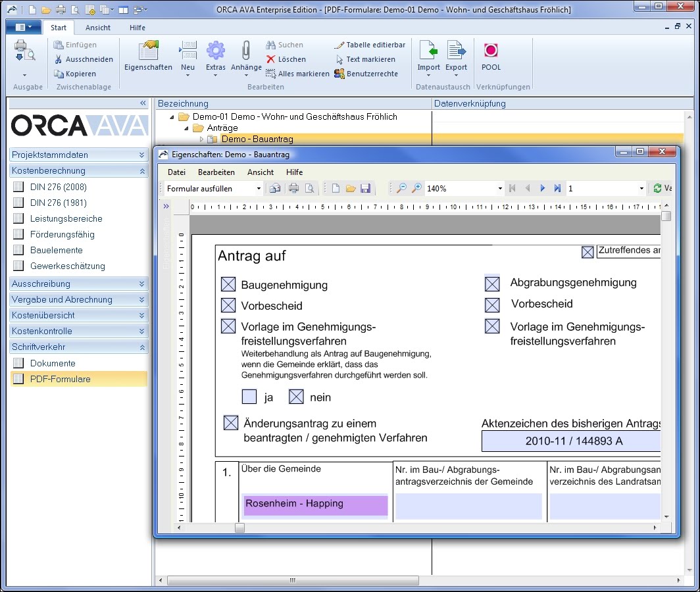Image resolution: width=700 pixels, height=592 pixels.
Task: Open the Bearbeiten menu in properties window
Action: pyautogui.click(x=216, y=172)
